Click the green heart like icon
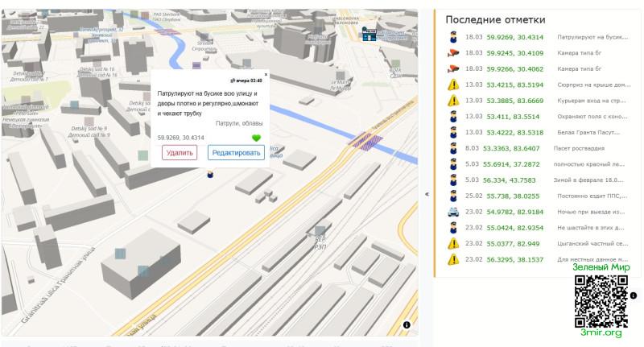 coord(257,138)
